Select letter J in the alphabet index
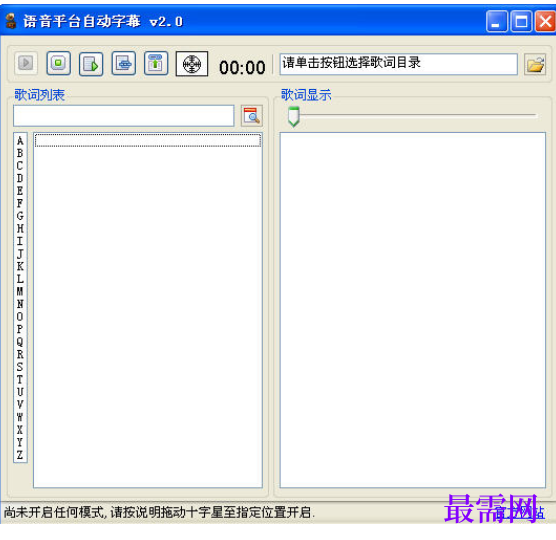556x540 pixels. pyautogui.click(x=20, y=254)
